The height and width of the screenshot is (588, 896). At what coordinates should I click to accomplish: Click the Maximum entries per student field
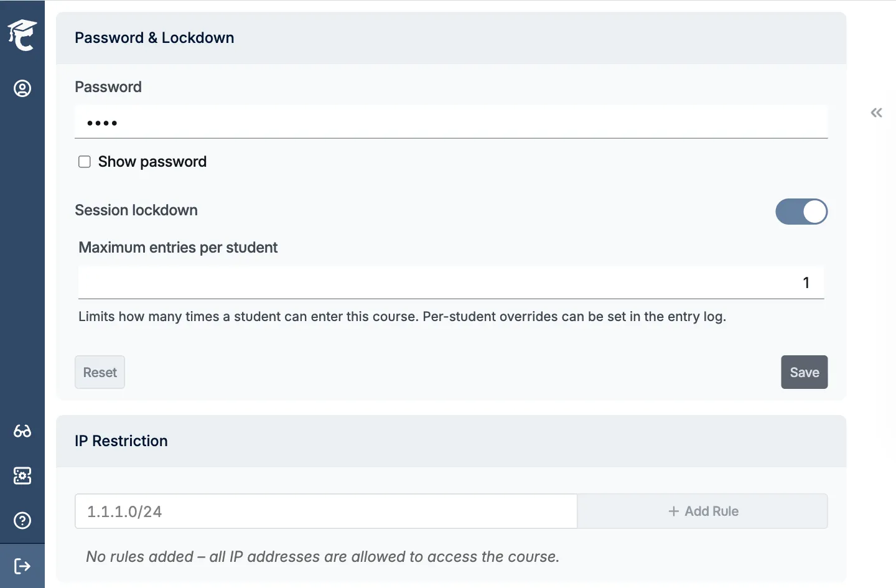tap(451, 282)
